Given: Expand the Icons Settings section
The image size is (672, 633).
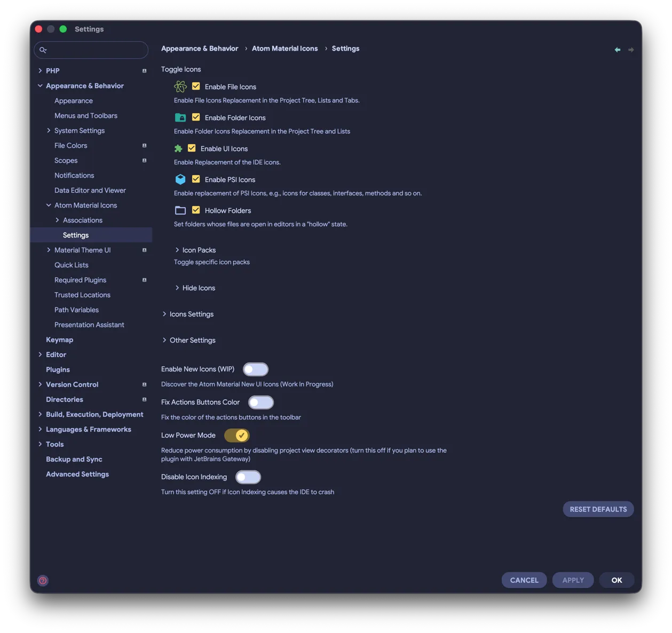Looking at the screenshot, I should click(164, 314).
